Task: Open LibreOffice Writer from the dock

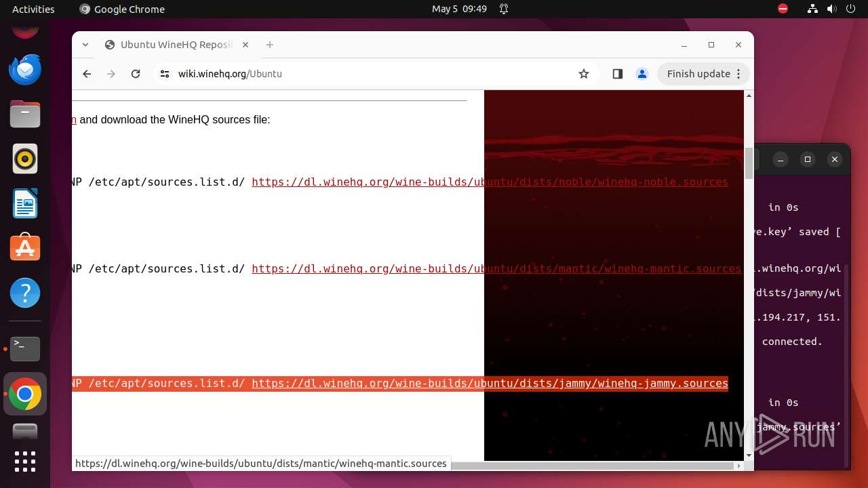Action: 25,203
